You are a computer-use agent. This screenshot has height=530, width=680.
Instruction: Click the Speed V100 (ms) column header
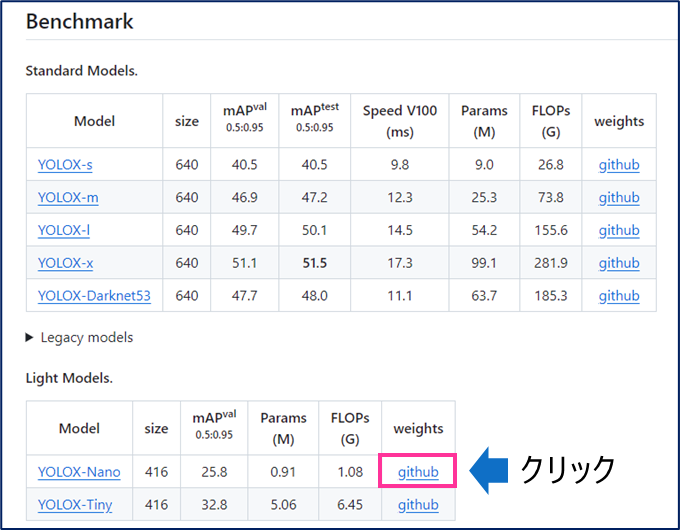click(400, 121)
